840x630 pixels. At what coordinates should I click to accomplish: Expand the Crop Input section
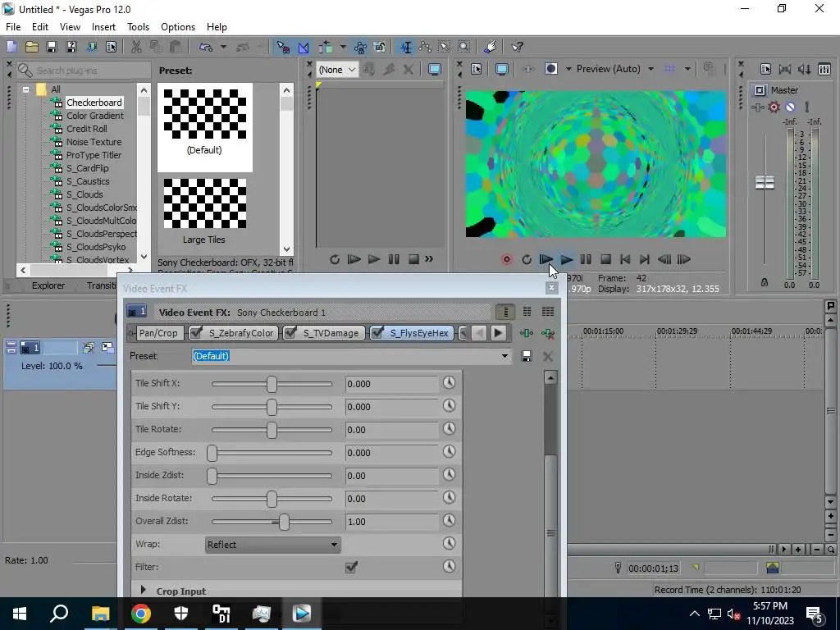pyautogui.click(x=143, y=591)
